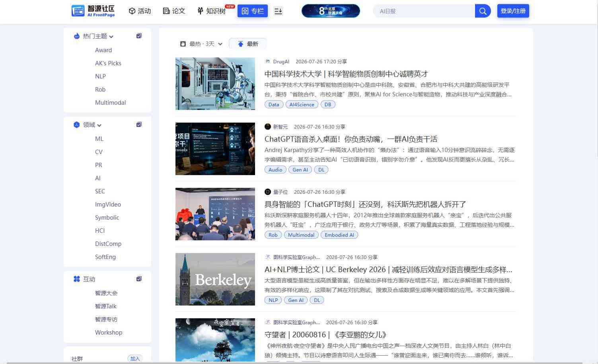Image resolution: width=598 pixels, height=364 pixels.
Task: Click the search magnifier button
Action: (x=483, y=11)
